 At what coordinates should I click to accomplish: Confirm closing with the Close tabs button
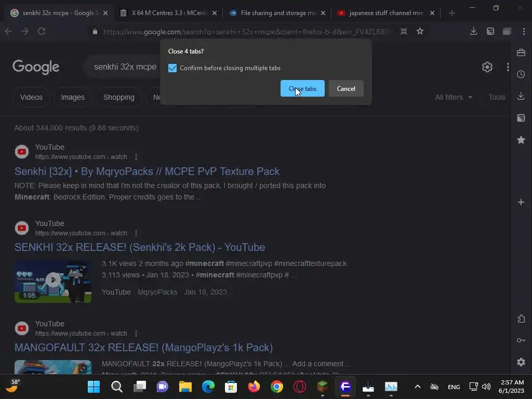pos(302,88)
